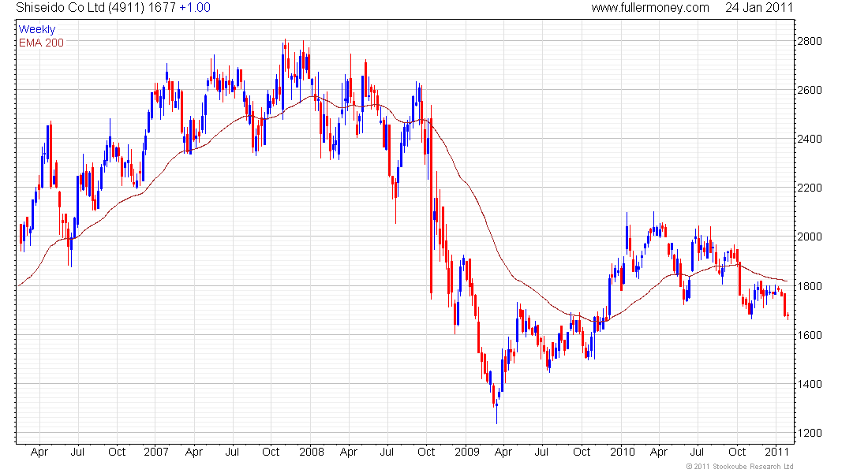This screenshot has width=868, height=473.
Task: Open the www.fullermoney.com link text
Action: click(650, 8)
